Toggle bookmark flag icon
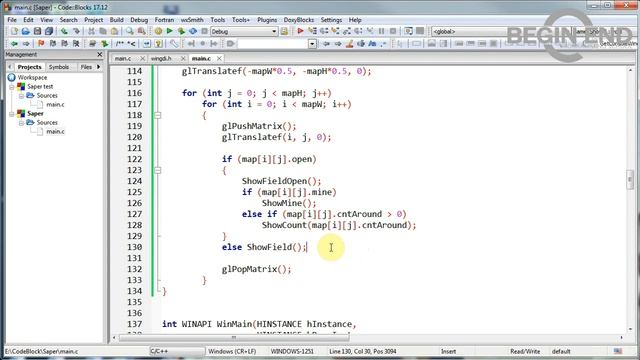640x360 pixels. pyautogui.click(x=41, y=43)
